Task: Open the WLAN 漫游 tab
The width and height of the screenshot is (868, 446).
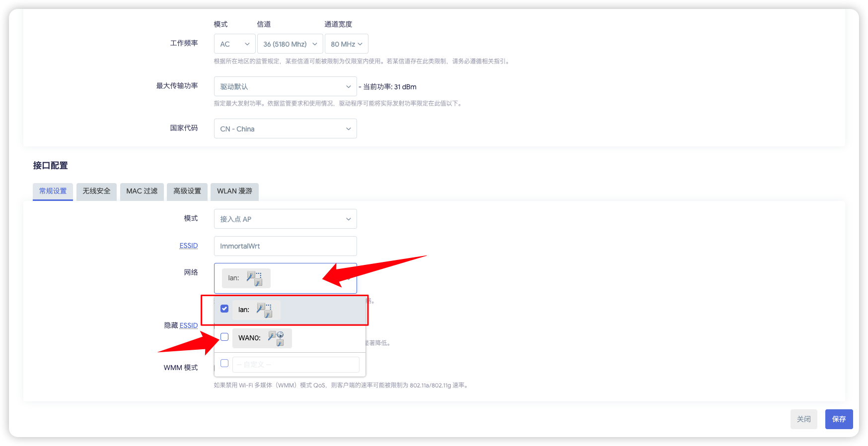Action: 234,191
